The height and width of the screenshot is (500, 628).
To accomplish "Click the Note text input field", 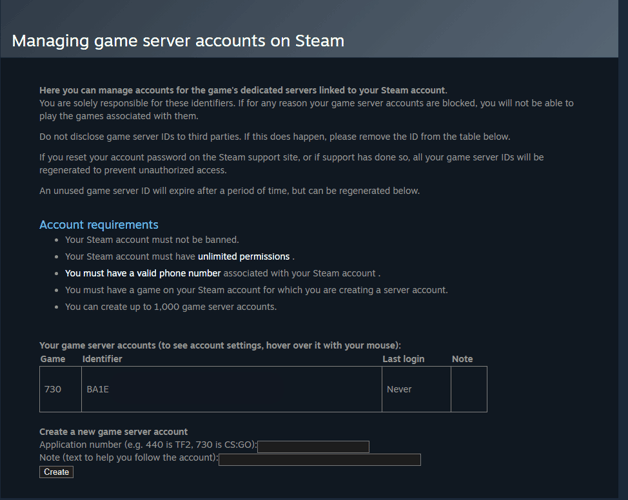I will point(320,460).
